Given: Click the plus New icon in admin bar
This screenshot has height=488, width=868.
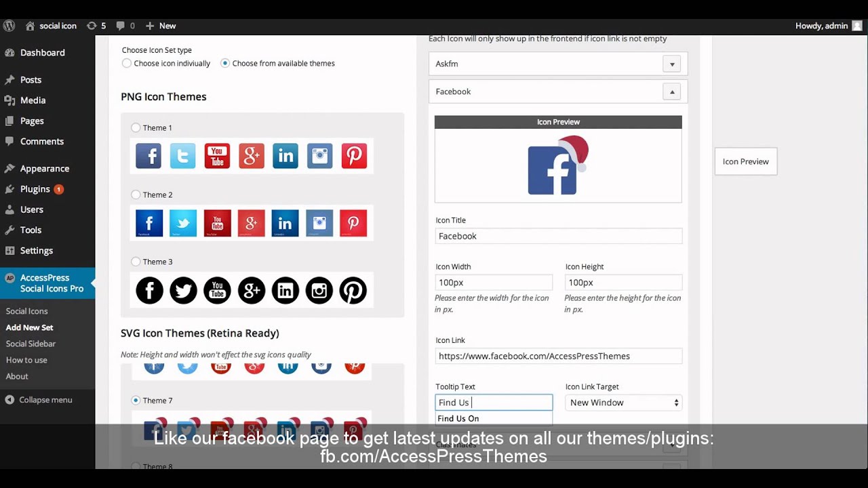Looking at the screenshot, I should (150, 26).
